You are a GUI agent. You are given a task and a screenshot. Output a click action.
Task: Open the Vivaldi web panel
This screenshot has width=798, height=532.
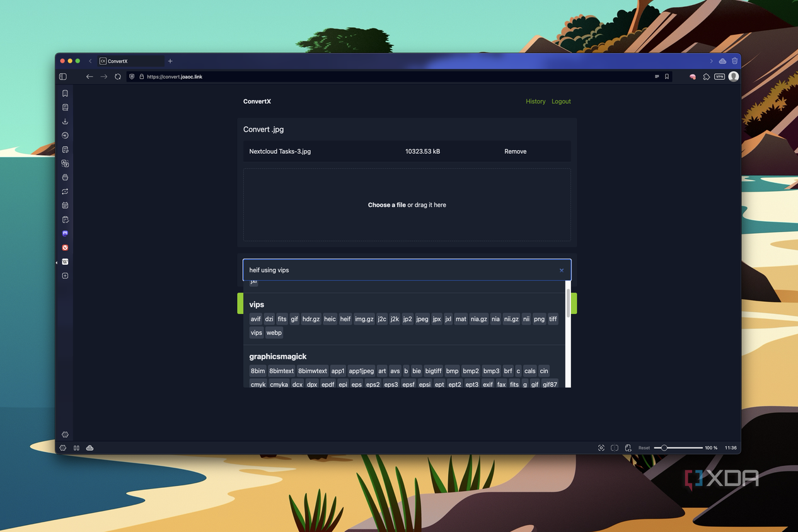(65, 248)
